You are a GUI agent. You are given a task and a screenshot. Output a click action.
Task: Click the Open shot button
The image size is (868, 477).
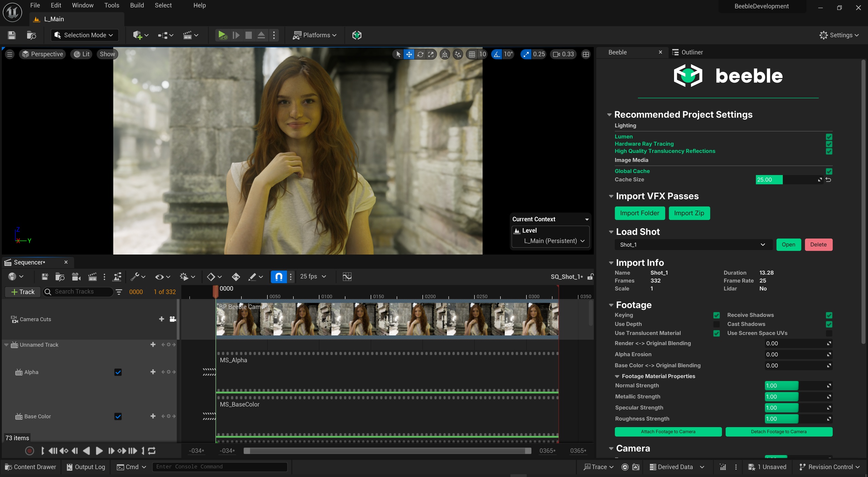788,245
